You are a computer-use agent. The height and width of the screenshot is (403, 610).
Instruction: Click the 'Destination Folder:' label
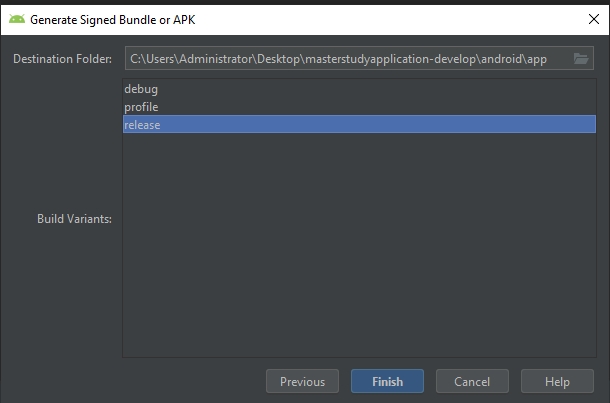(x=63, y=60)
